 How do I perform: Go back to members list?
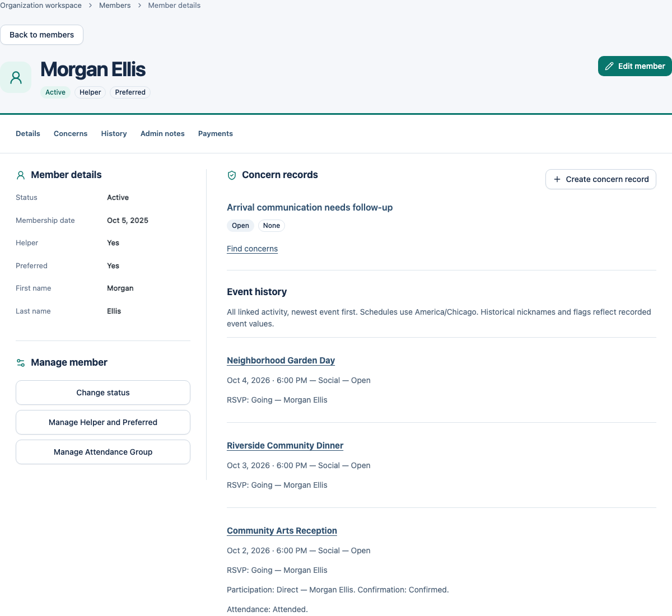(x=41, y=35)
